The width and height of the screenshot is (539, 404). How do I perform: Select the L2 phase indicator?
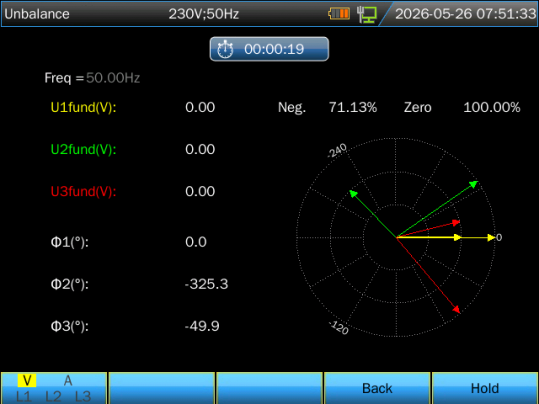click(53, 396)
